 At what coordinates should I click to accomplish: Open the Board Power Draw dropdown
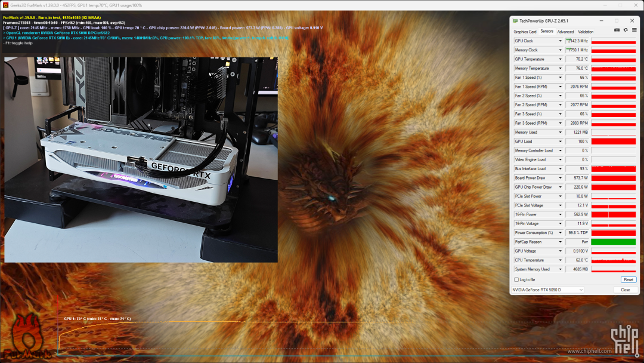coord(560,178)
